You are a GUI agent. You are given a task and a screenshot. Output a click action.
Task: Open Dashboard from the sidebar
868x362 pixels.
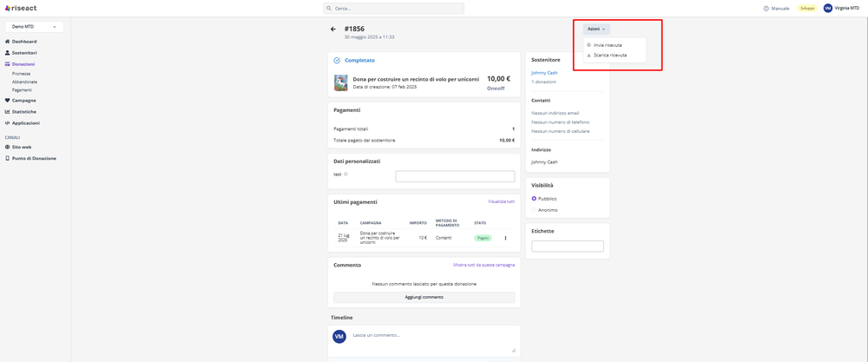click(23, 42)
